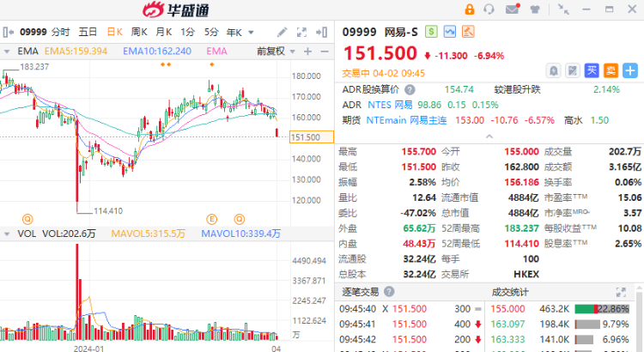Viewport: 644px width, 352px height.
Task: Open customer service headset icon
Action: 489,9
